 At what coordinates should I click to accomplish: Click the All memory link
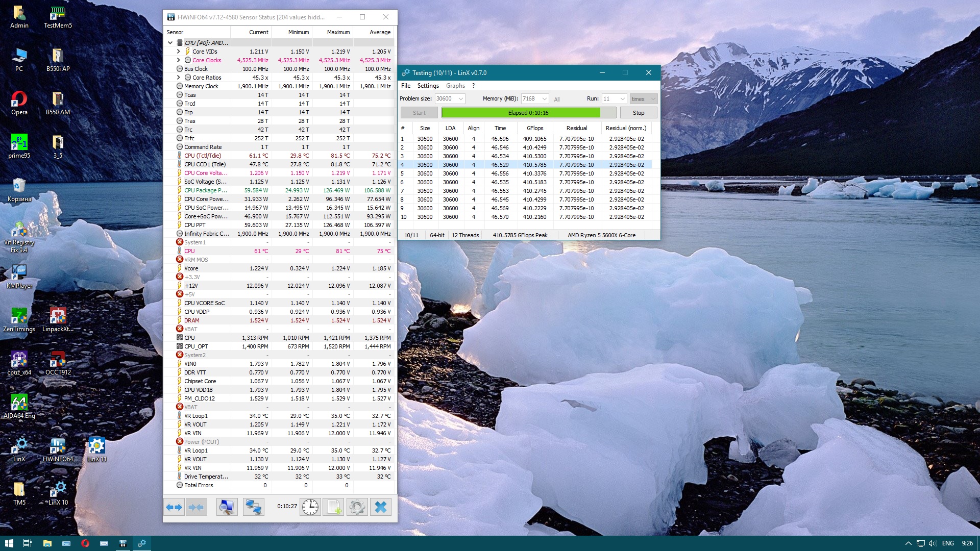tap(556, 99)
